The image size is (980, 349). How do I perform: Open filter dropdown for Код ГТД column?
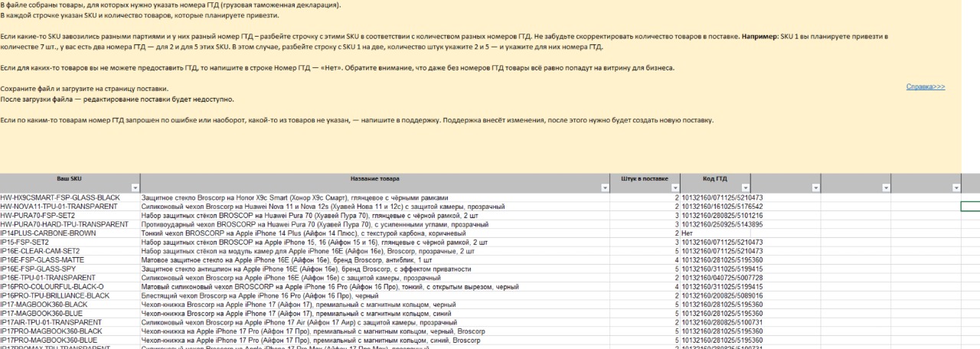pyautogui.click(x=745, y=187)
